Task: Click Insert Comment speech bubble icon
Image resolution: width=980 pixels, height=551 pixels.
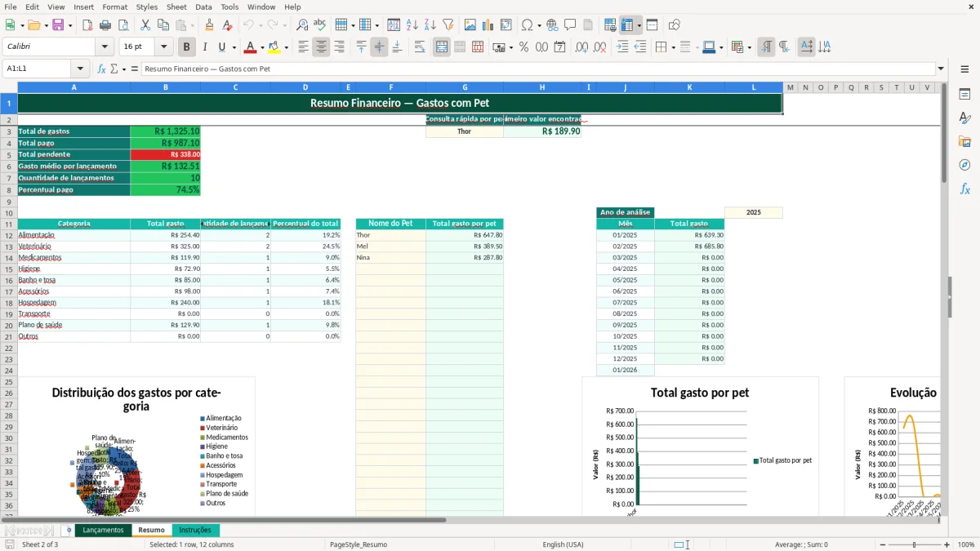Action: click(570, 25)
